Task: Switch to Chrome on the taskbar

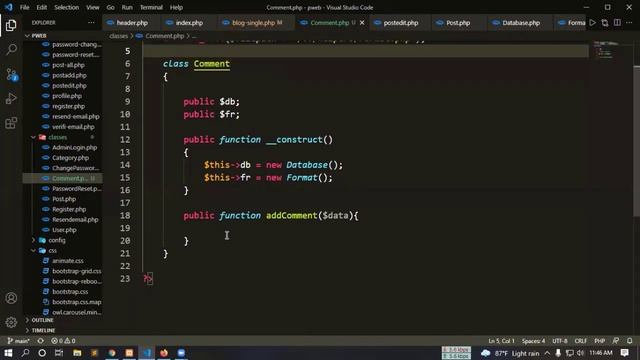Action: coord(112,353)
